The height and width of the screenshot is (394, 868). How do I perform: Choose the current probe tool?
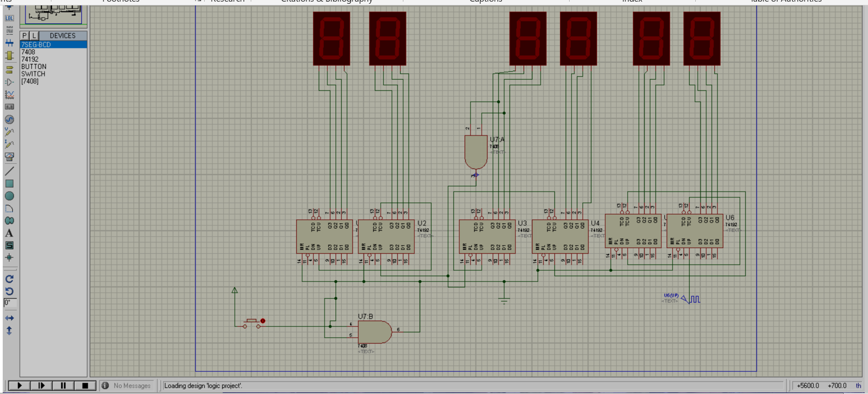coord(9,144)
